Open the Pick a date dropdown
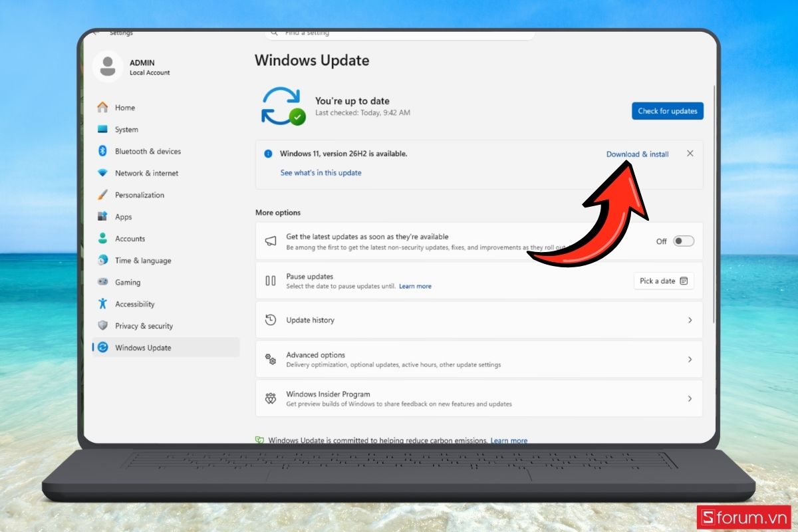Screen dimensions: 798x532 click(664, 281)
